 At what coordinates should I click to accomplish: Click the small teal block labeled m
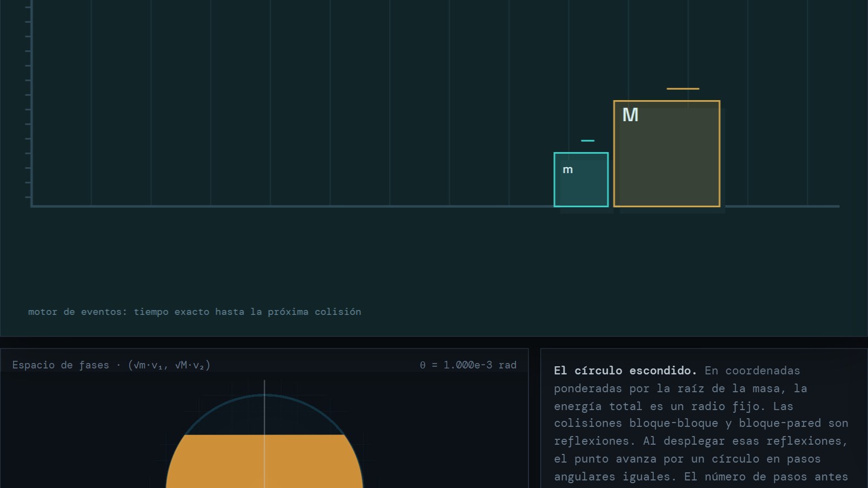(x=581, y=180)
